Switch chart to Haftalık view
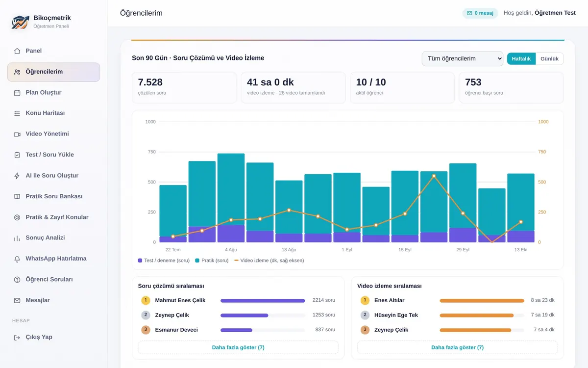588x368 pixels. [521, 59]
